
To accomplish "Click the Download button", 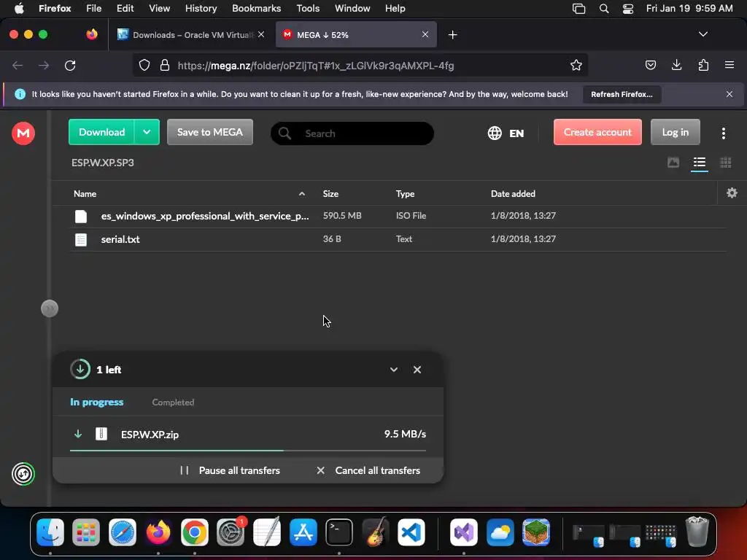I will coord(101,132).
